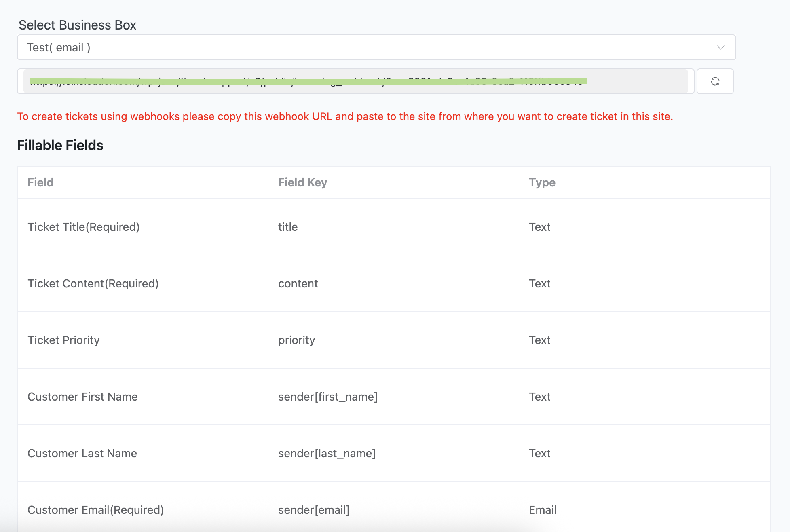This screenshot has height=532, width=790.
Task: Click the sender[email] field key
Action: (x=314, y=510)
